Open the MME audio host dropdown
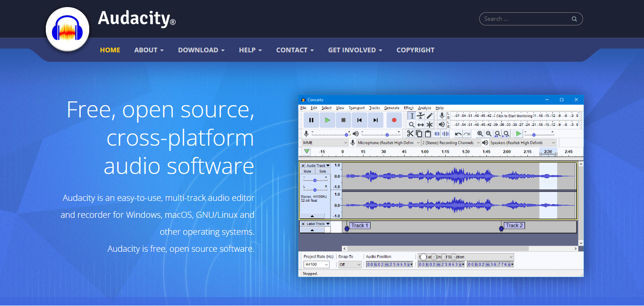The width and height of the screenshot is (644, 306). (x=325, y=142)
